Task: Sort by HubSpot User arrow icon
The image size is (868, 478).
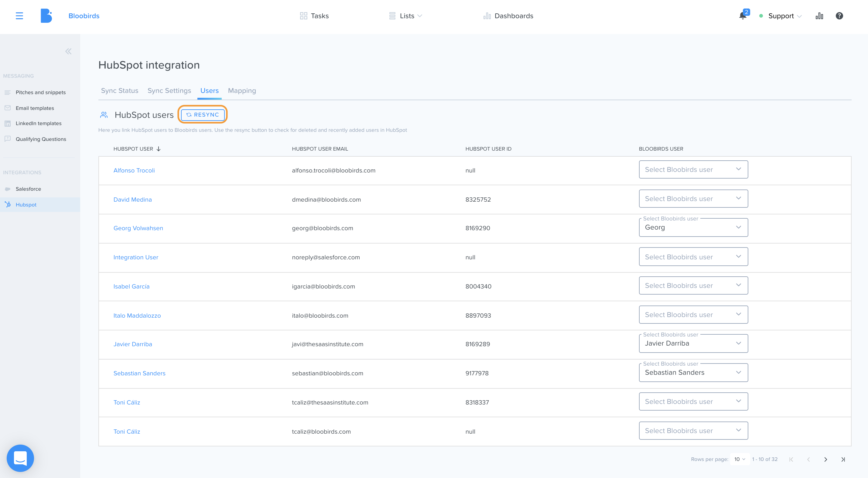Action: pos(158,149)
